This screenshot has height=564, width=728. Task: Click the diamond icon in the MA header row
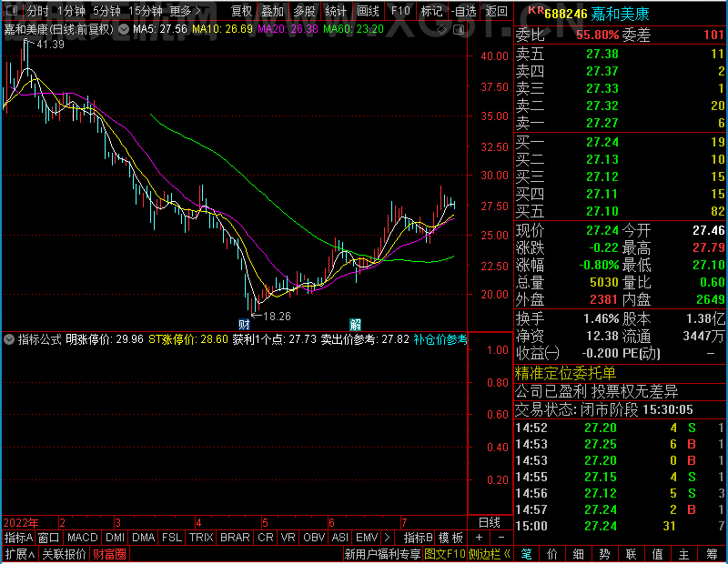(x=442, y=30)
